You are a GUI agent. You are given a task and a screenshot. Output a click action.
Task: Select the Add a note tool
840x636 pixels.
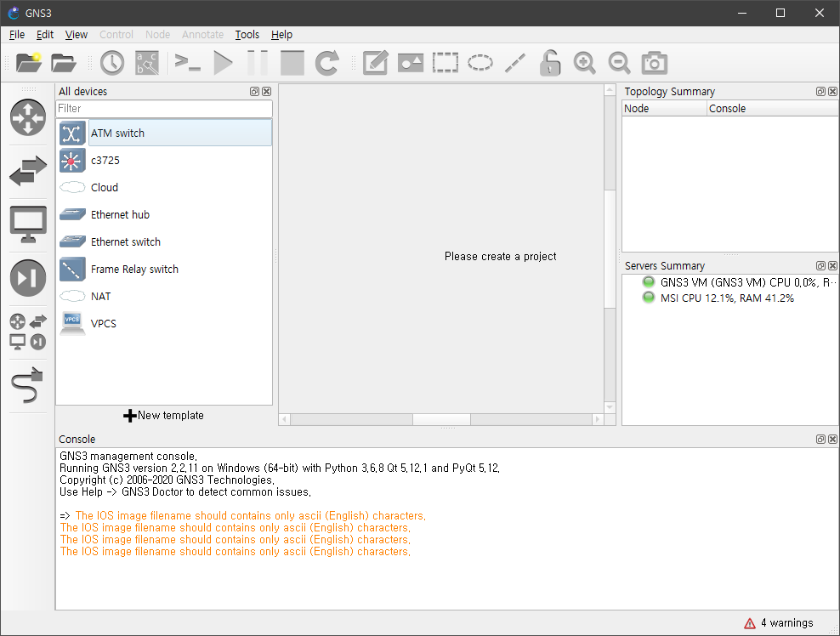pos(376,63)
